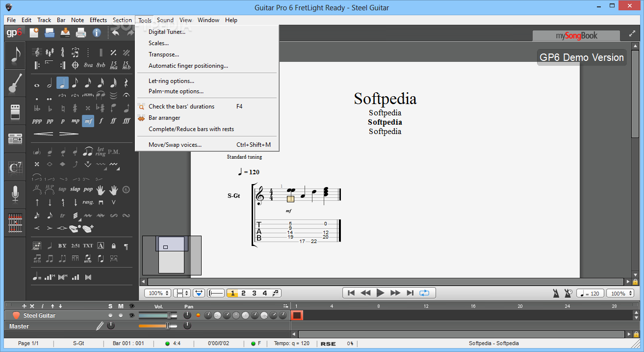Click the print icon
644x352 pixels.
(x=81, y=33)
